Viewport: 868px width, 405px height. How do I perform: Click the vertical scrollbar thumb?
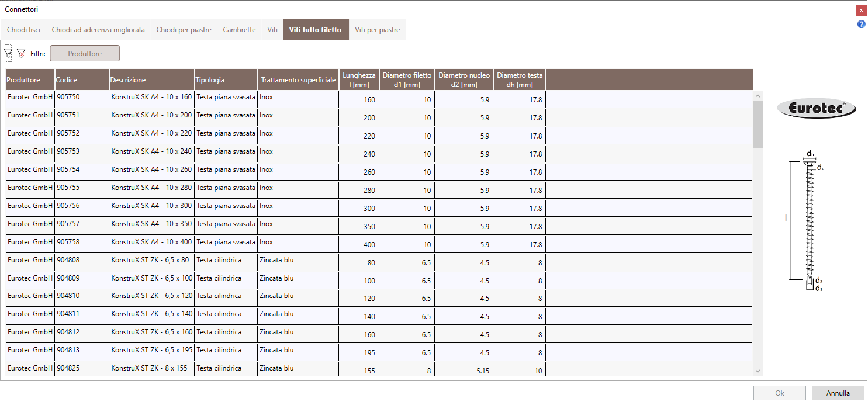(758, 124)
